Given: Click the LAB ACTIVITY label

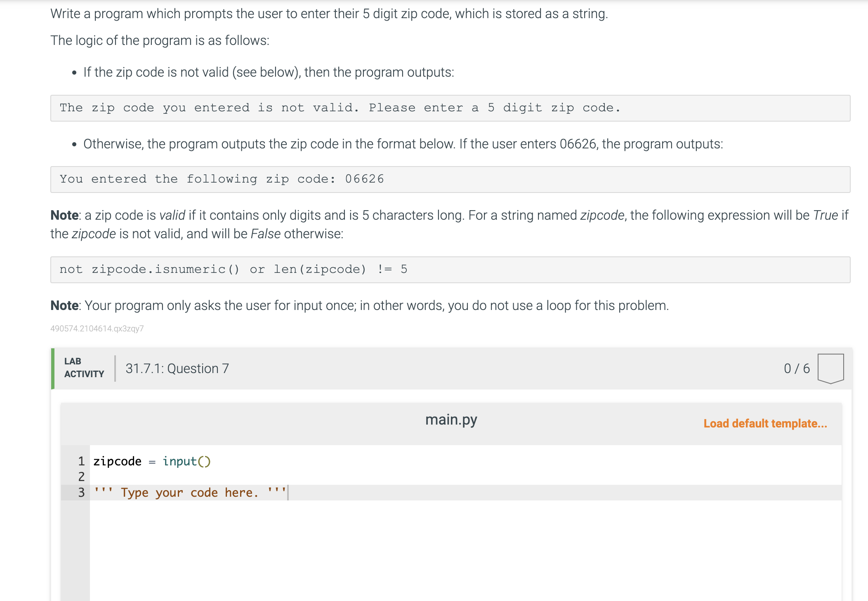Looking at the screenshot, I should point(84,368).
